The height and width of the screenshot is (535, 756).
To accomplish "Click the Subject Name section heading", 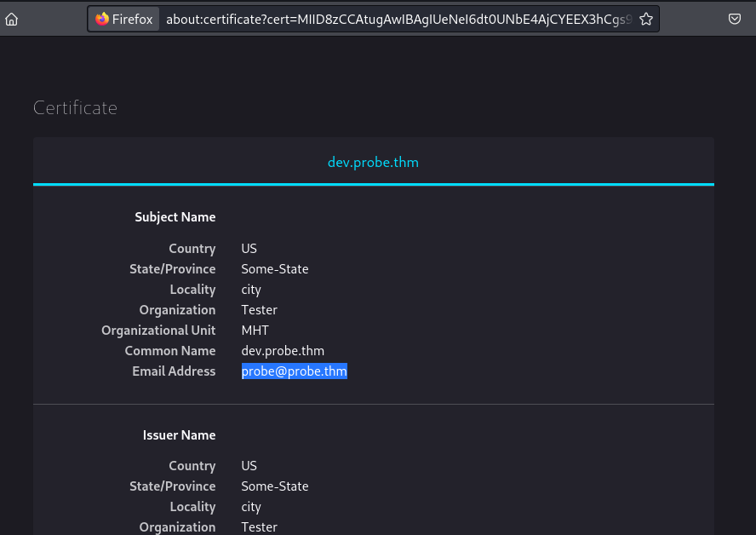I will coord(175,217).
